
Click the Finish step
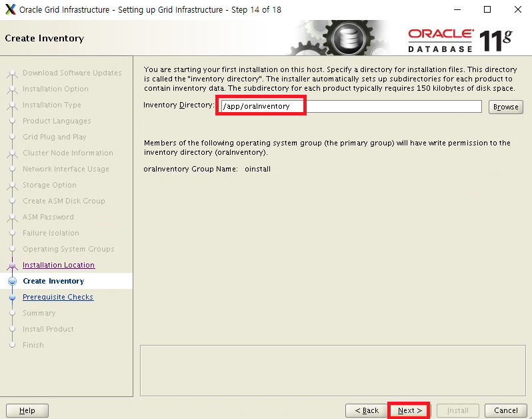[x=33, y=345]
